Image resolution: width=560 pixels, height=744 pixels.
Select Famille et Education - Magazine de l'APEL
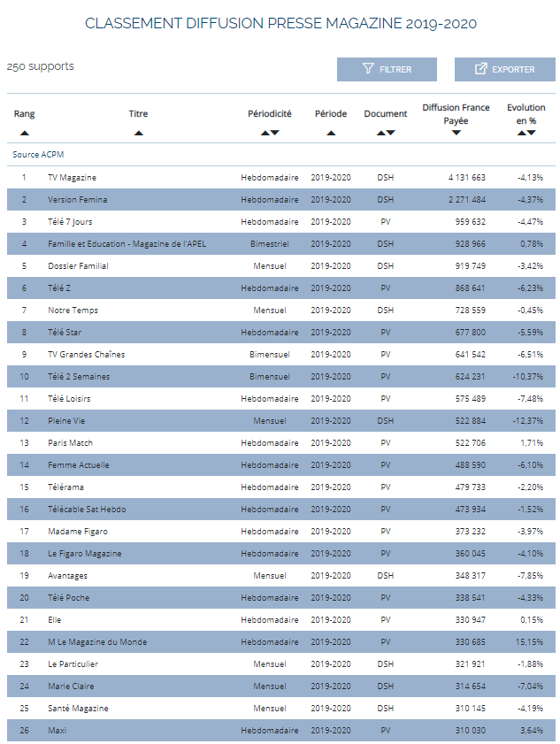127,244
